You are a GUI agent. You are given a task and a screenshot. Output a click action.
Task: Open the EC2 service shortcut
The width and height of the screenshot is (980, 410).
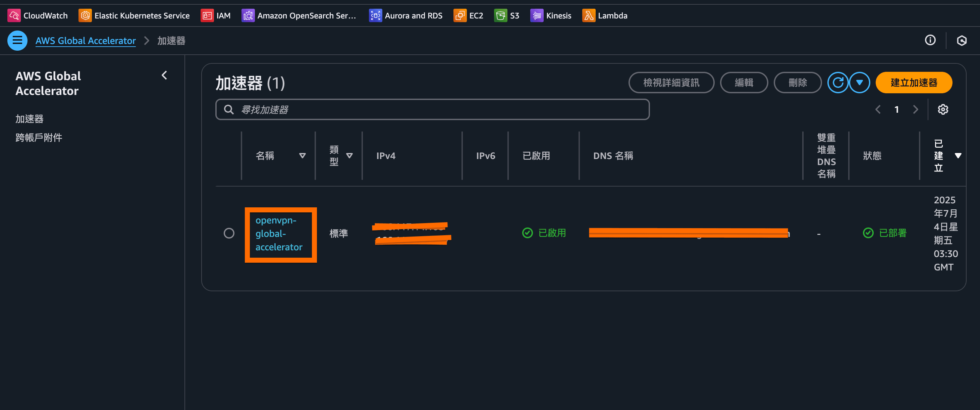tap(460, 16)
